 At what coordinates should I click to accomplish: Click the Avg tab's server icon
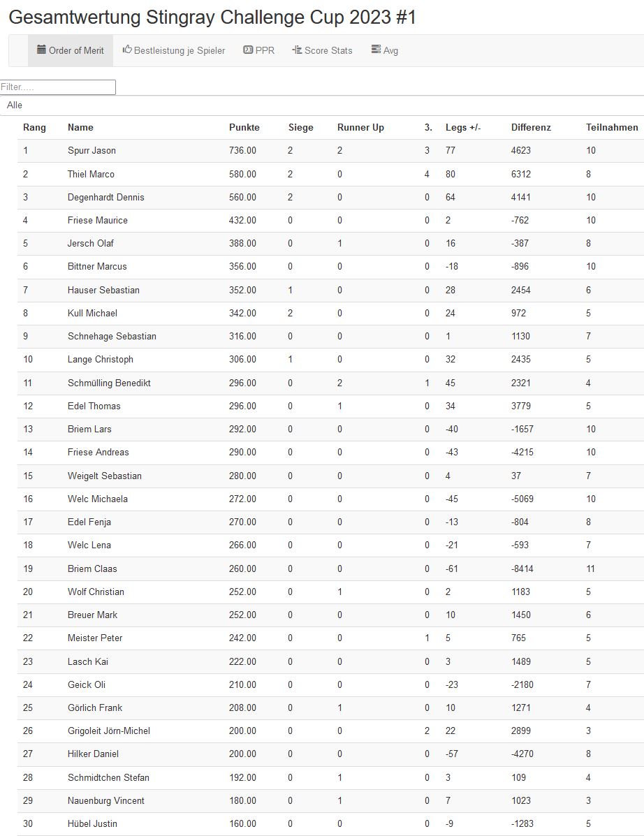[376, 50]
